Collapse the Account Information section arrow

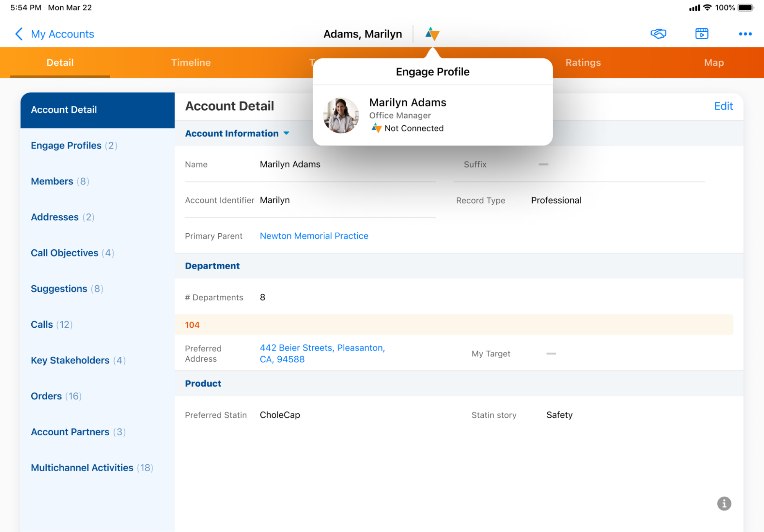pyautogui.click(x=286, y=133)
